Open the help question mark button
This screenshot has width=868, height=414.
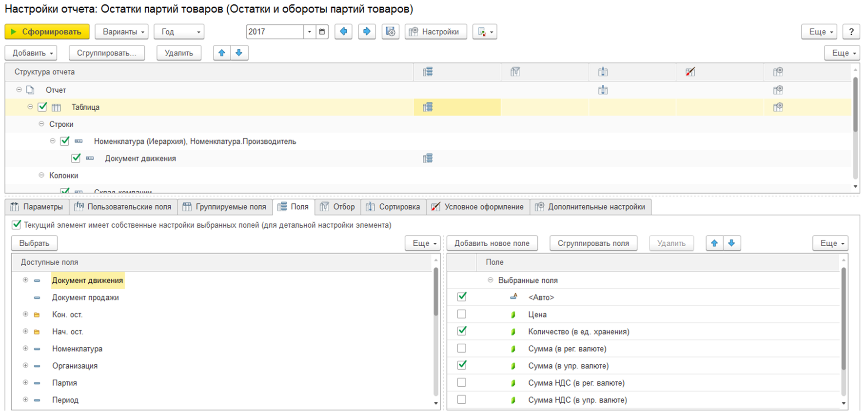pos(851,32)
